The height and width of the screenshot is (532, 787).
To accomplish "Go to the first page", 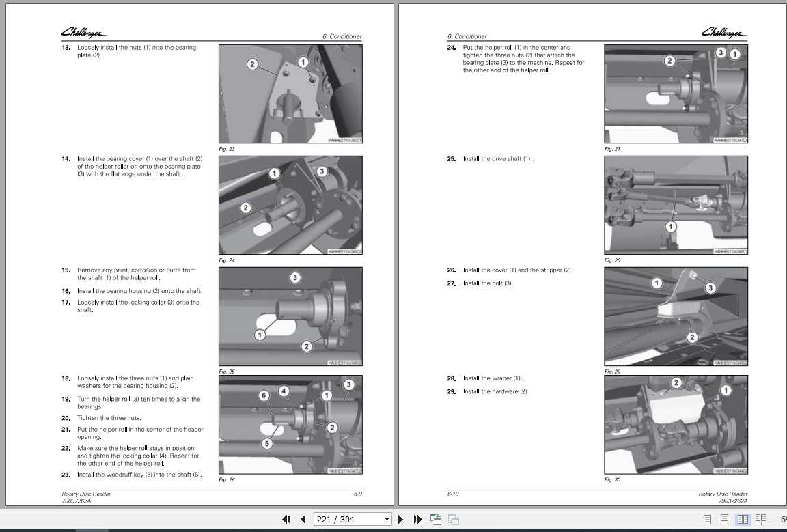I will coord(286,519).
